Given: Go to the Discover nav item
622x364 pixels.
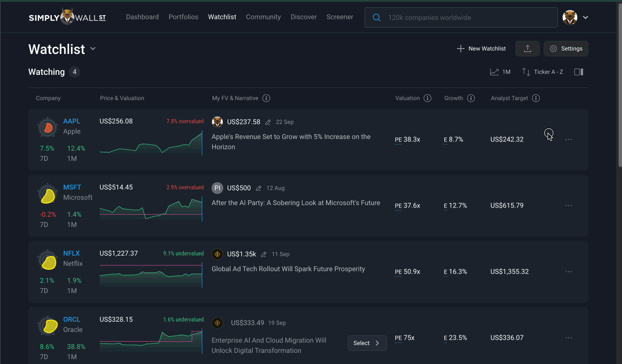Looking at the screenshot, I should tap(304, 17).
